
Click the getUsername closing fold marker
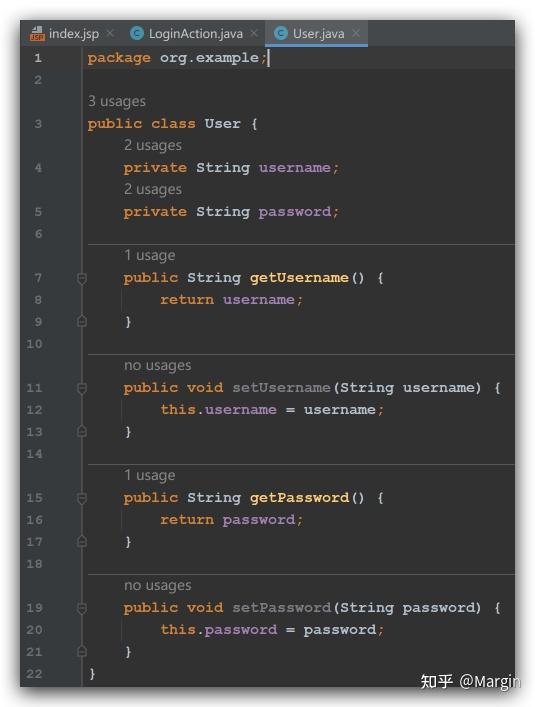tap(82, 321)
